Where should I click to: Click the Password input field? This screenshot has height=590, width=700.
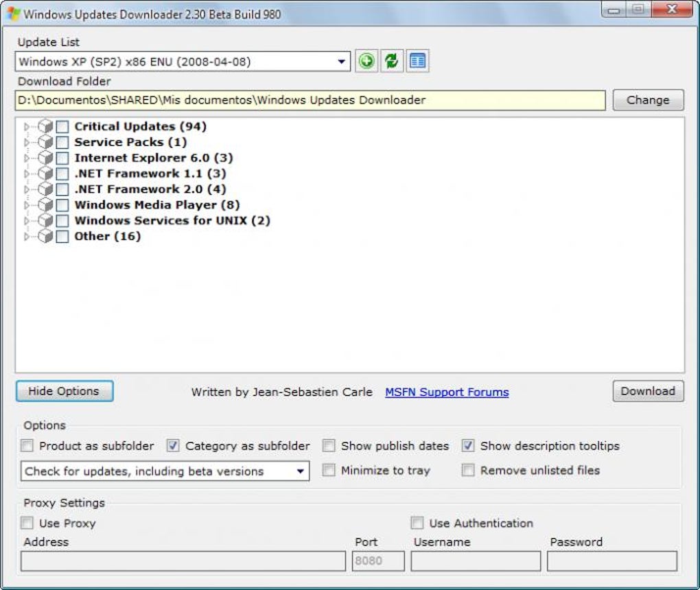click(612, 561)
